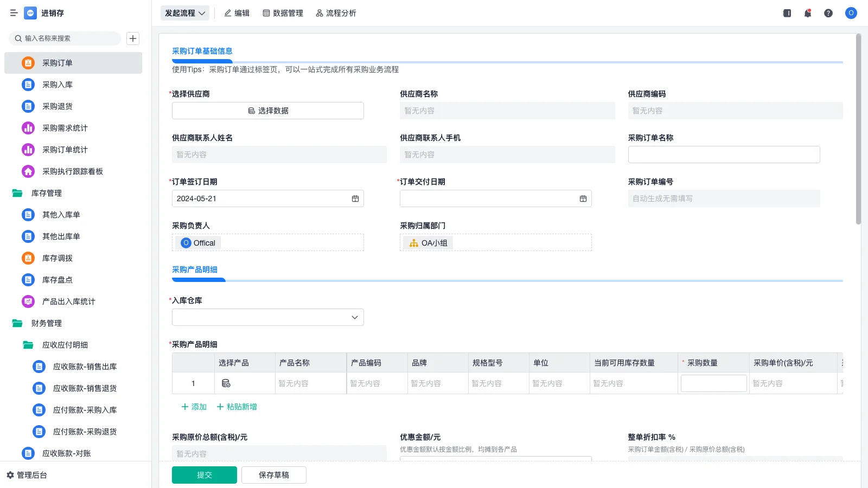Open 应收账款-销售退货 in sidebar
868x488 pixels.
(85, 388)
